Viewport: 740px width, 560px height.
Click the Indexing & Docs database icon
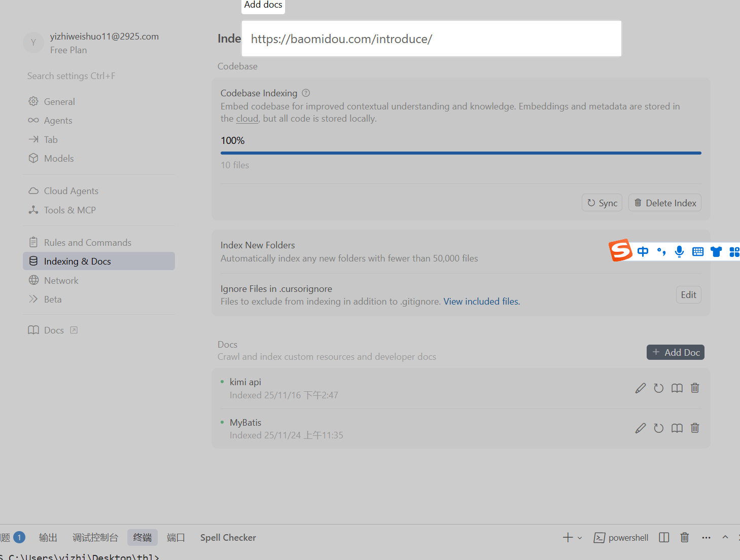point(33,261)
